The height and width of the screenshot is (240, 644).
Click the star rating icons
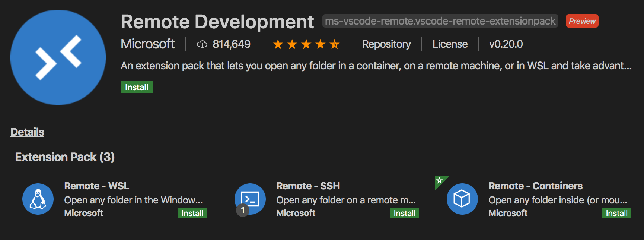(306, 45)
